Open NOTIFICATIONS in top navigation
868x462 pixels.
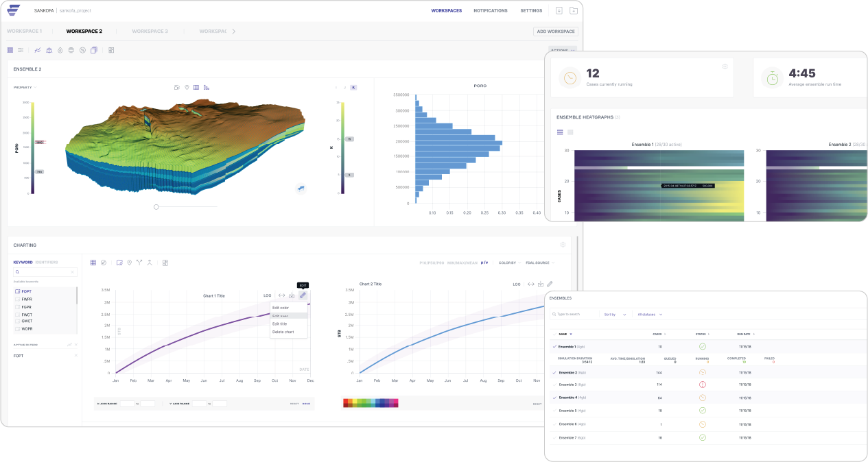491,11
